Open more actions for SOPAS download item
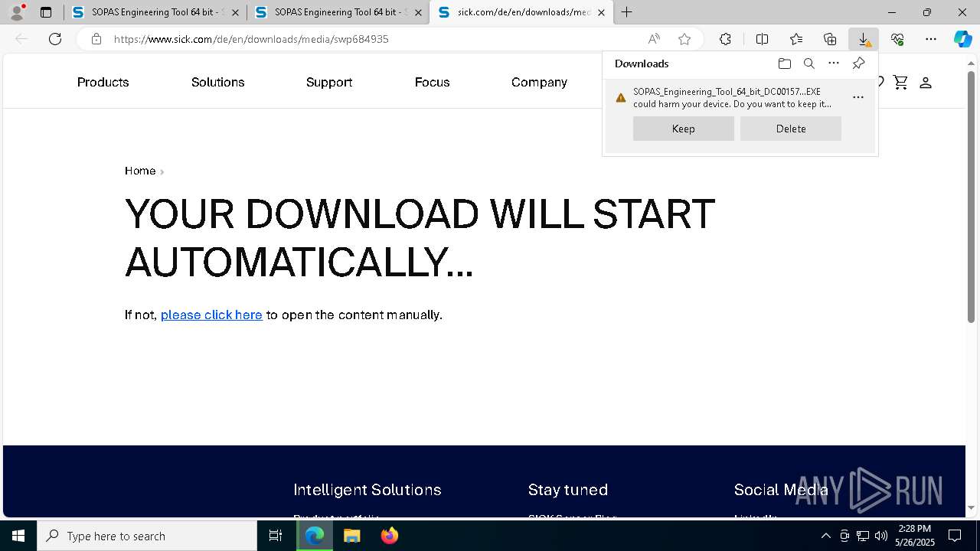Viewport: 980px width, 551px height. coord(858,97)
